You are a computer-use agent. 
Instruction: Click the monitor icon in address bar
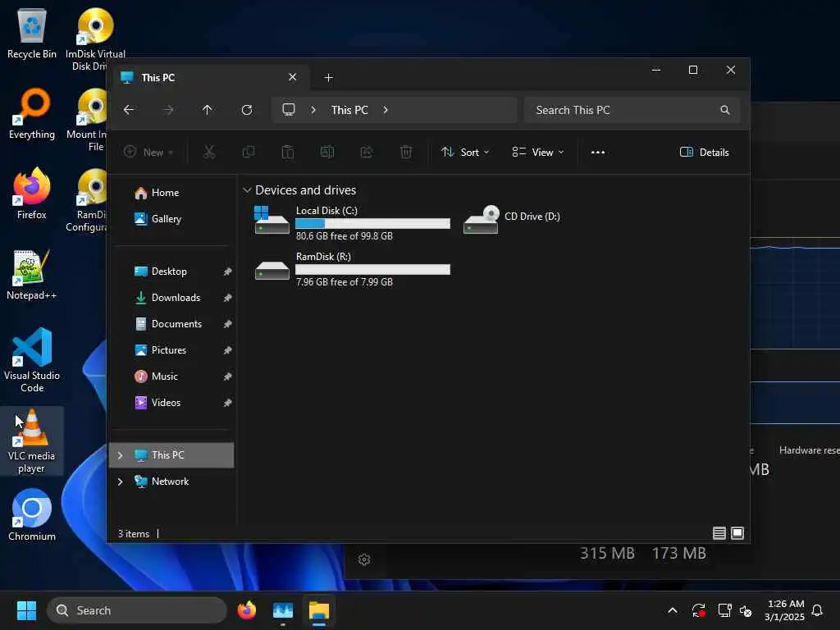coord(289,110)
